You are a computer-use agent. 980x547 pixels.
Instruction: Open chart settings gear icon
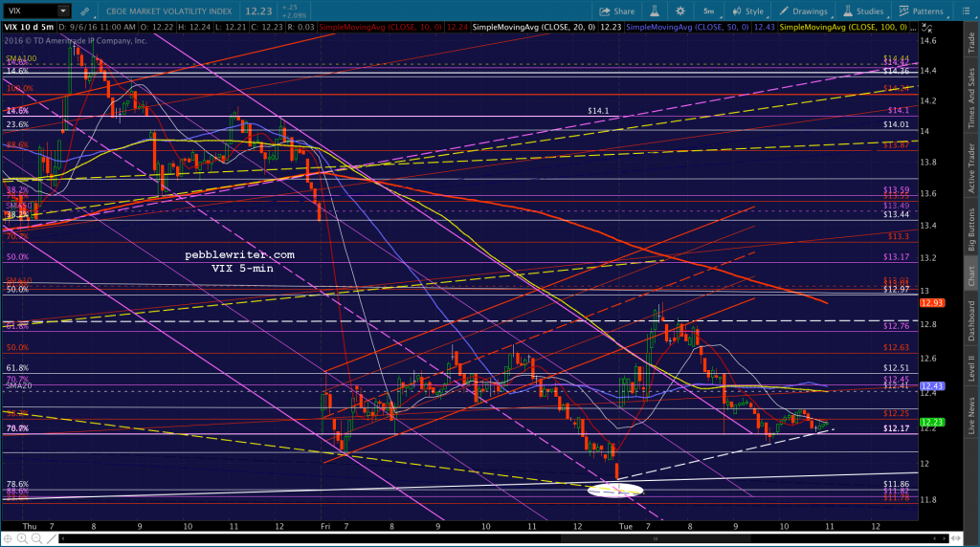[x=680, y=11]
